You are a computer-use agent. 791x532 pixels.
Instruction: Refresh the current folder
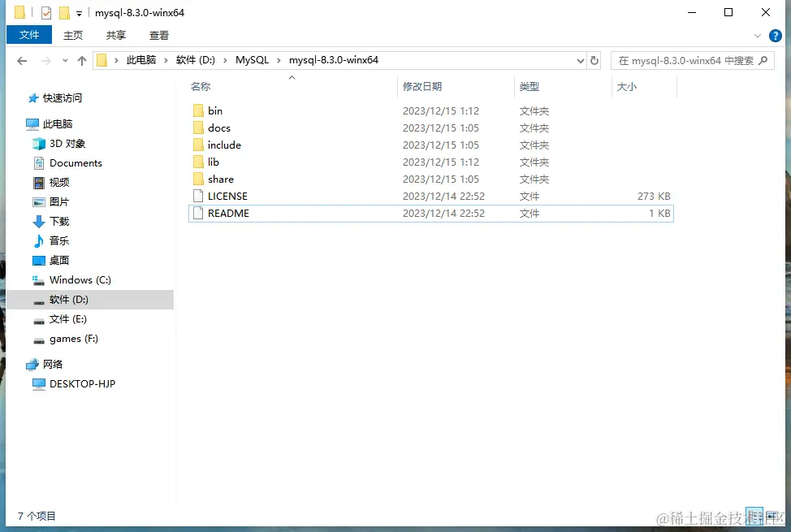click(594, 61)
